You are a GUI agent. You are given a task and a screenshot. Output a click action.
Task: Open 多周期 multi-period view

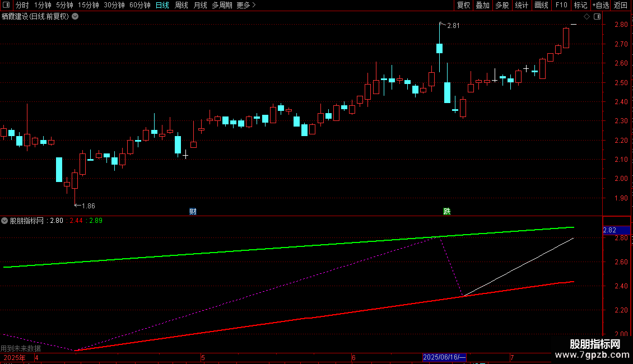pyautogui.click(x=222, y=5)
